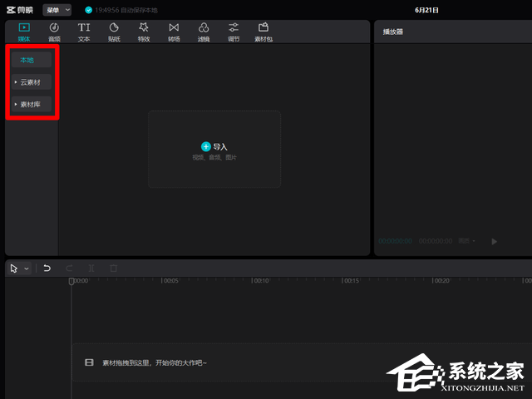532x399 pixels.
Task: Open the 菜单 (Menu) dropdown
Action: click(x=57, y=10)
